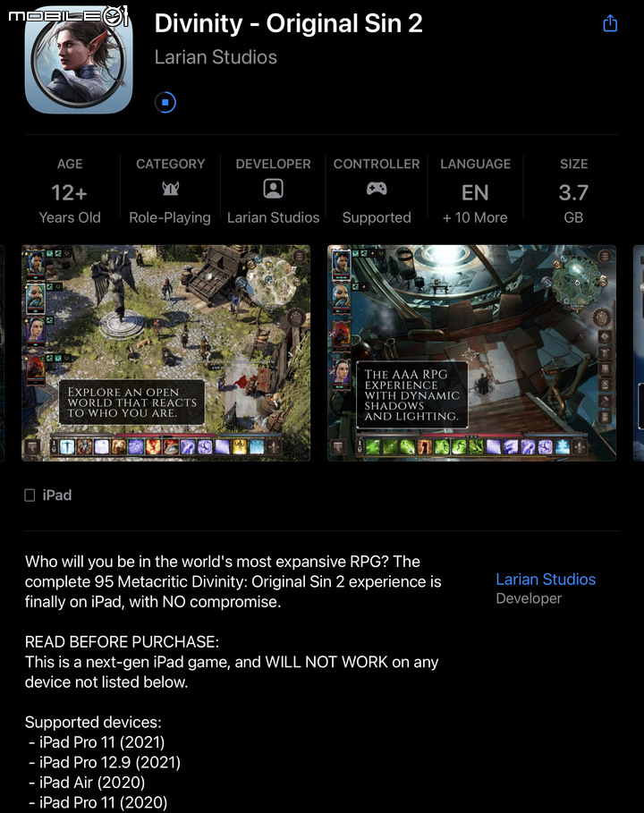
Task: Tap the game controller icon
Action: [x=377, y=188]
